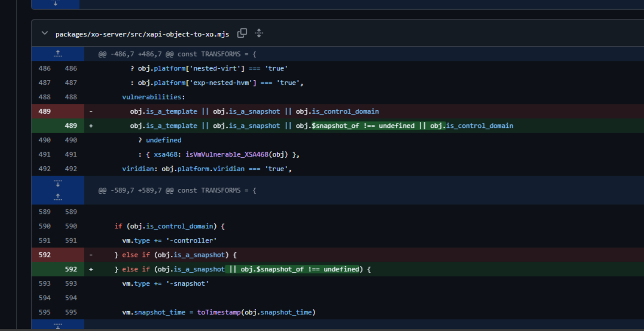Open the packages/xo-server/src/xapi-object-to-xo.mjs file link
The height and width of the screenshot is (331, 644).
point(142,34)
